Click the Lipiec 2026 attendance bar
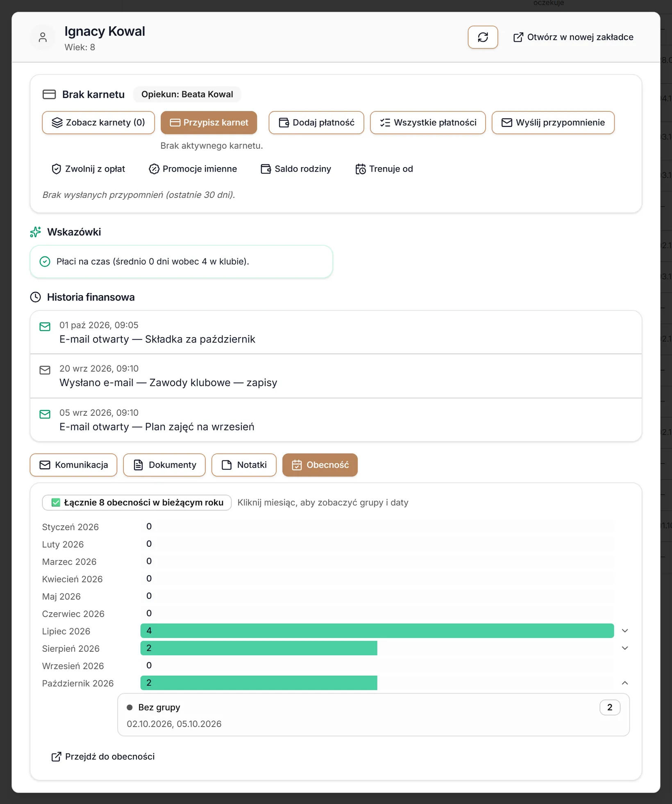The image size is (672, 804). (x=377, y=631)
